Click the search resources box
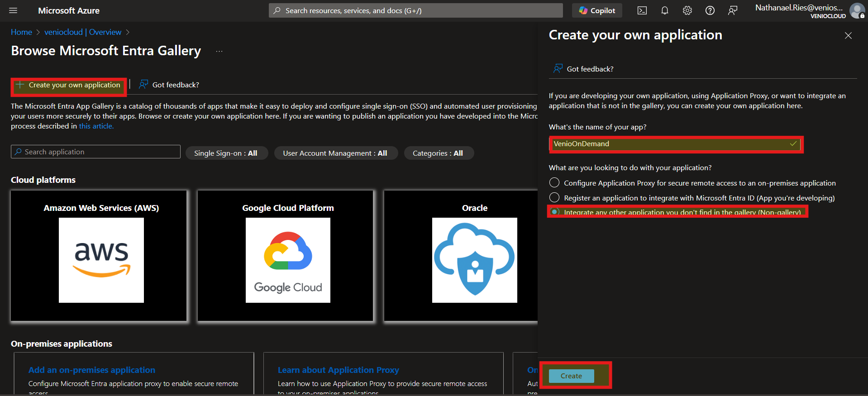The image size is (868, 396). point(415,10)
